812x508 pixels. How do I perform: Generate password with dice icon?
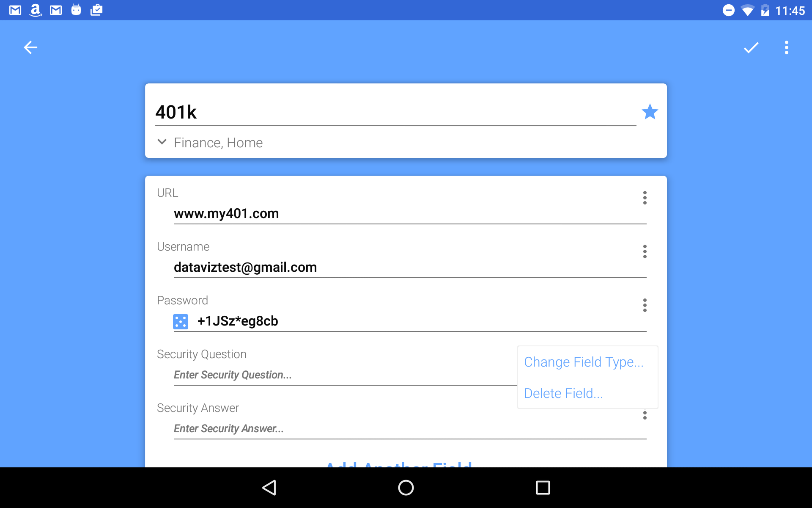181,322
